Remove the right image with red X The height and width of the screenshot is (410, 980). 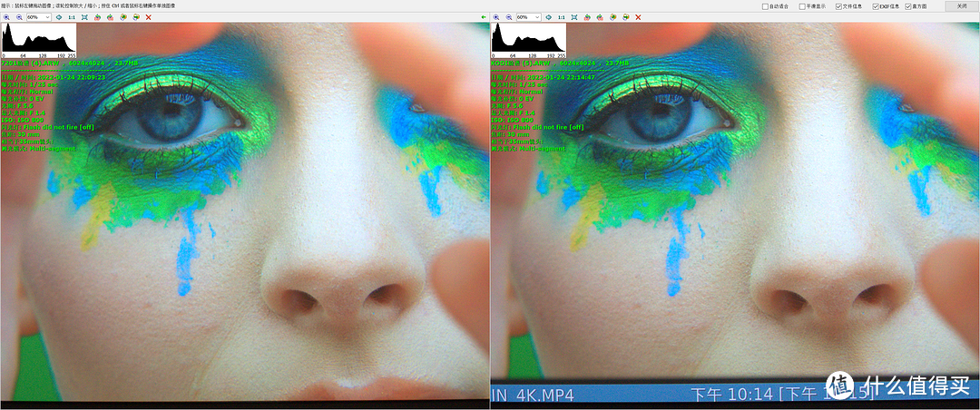[x=638, y=17]
